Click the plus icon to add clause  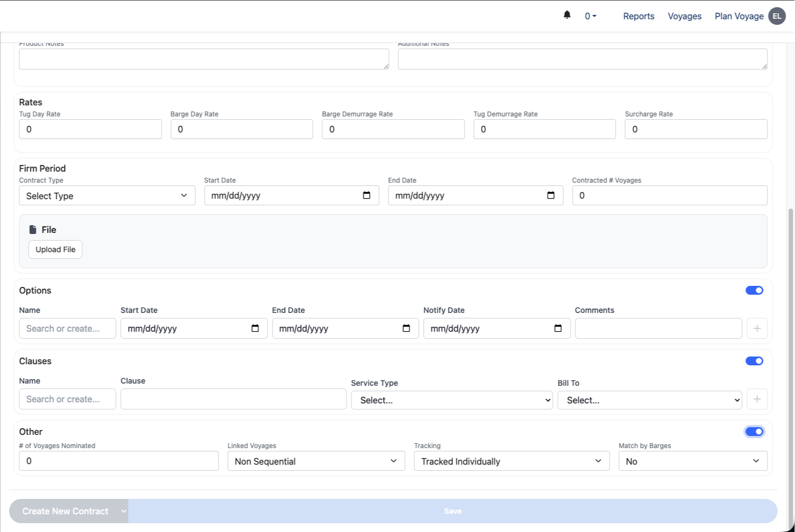[x=757, y=399]
